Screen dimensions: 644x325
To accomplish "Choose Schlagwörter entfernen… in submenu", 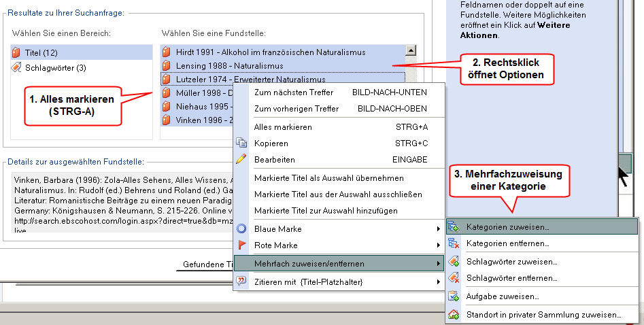I will 542,278.
